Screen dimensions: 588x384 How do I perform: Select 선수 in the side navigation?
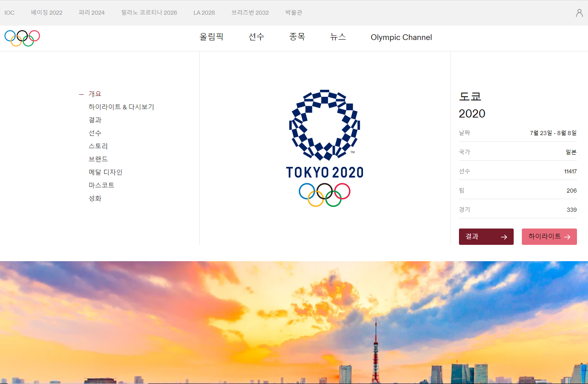pos(95,133)
